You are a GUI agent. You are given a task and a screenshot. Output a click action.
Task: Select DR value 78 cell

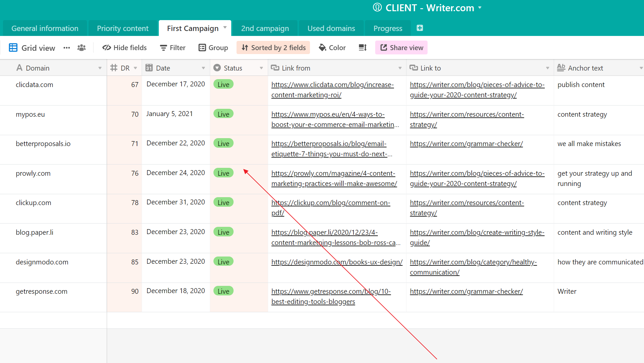[125, 209]
